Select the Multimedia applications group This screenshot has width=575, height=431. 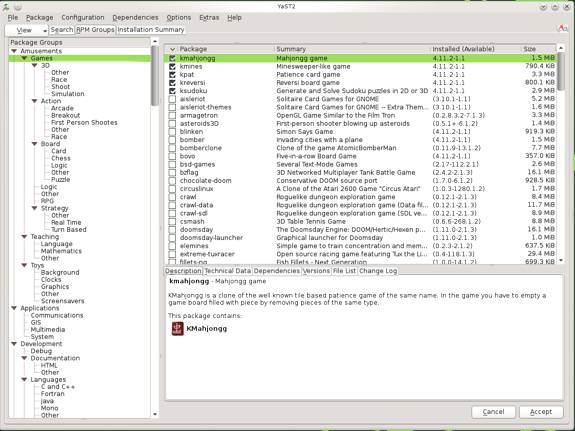pos(48,329)
